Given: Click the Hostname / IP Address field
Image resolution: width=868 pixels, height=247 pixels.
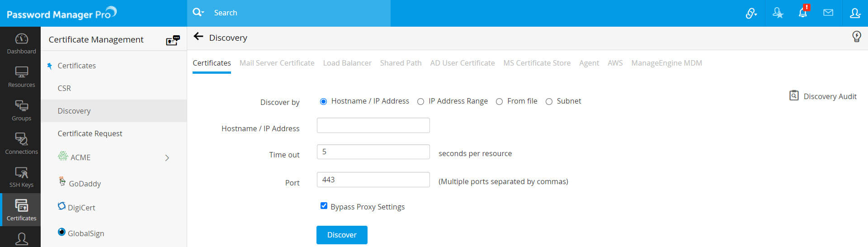Looking at the screenshot, I should click(x=373, y=125).
